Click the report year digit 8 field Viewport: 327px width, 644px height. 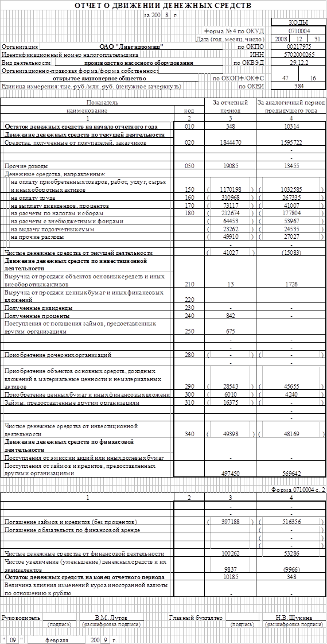(166, 15)
